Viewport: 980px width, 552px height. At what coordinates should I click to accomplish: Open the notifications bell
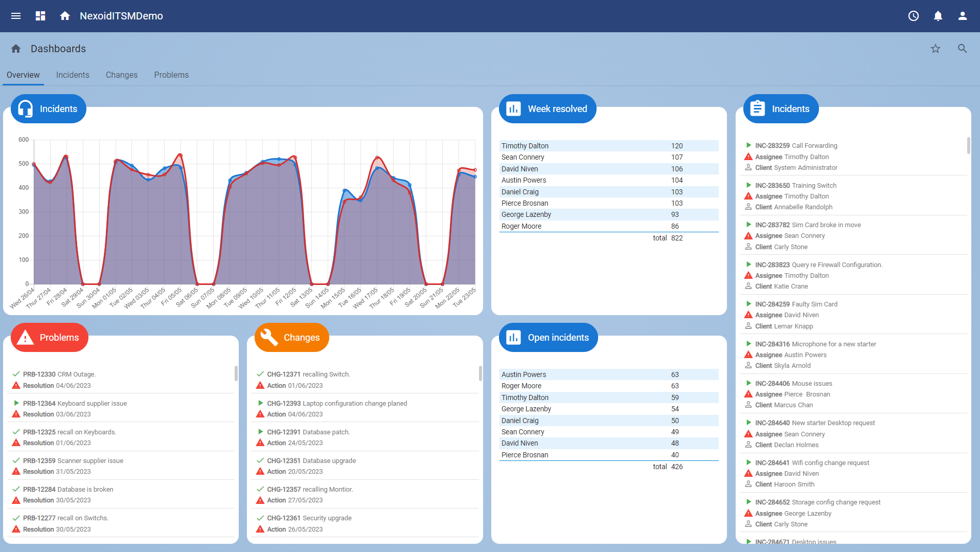pyautogui.click(x=938, y=16)
